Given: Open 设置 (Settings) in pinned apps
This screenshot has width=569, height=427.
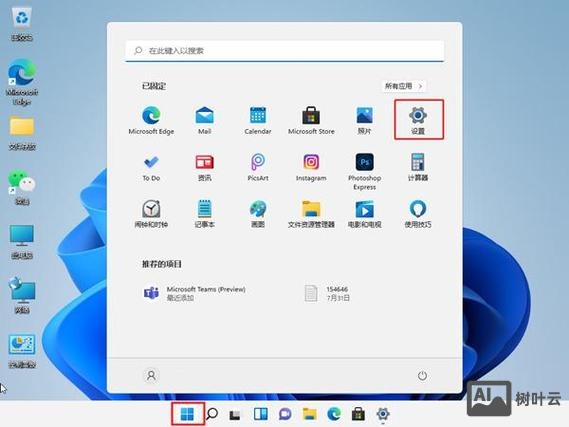Looking at the screenshot, I should tap(418, 120).
